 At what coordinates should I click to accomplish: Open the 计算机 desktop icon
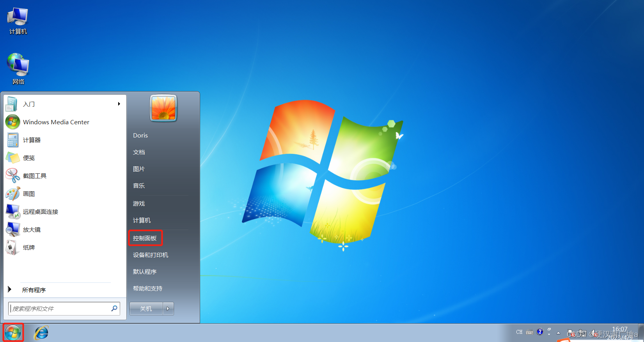pyautogui.click(x=18, y=21)
